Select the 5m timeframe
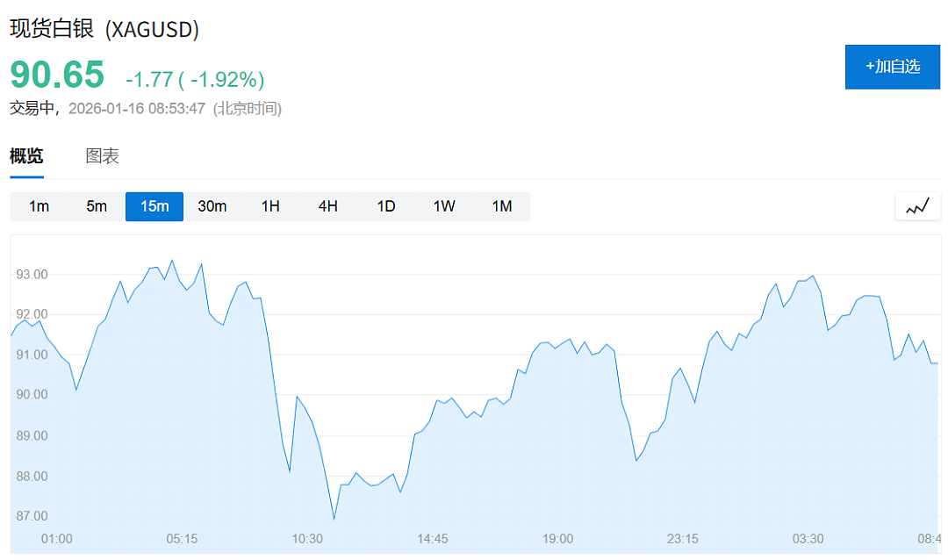 pyautogui.click(x=97, y=206)
